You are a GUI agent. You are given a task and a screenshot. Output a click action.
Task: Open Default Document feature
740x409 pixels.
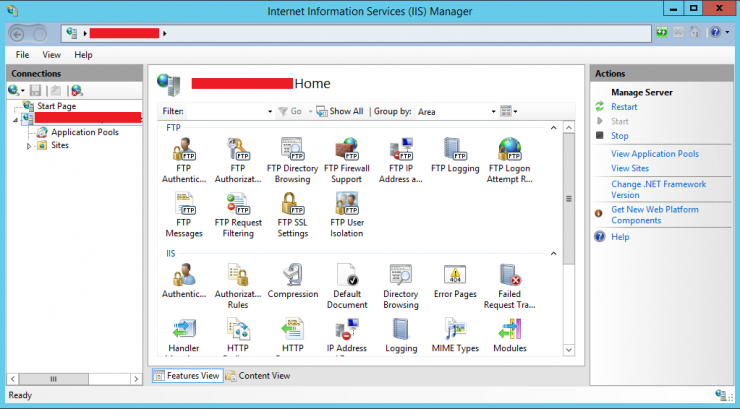pyautogui.click(x=347, y=286)
